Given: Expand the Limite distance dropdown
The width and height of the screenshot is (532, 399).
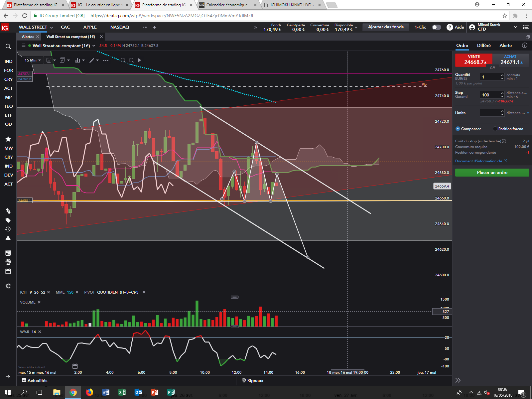Looking at the screenshot, I should pyautogui.click(x=528, y=113).
